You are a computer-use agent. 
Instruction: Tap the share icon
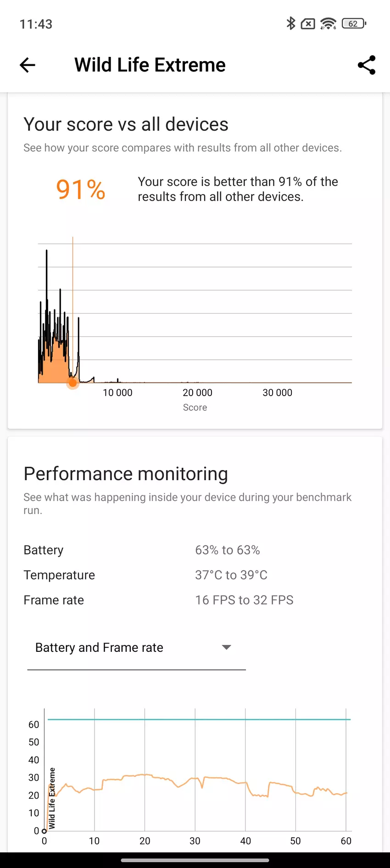click(366, 65)
